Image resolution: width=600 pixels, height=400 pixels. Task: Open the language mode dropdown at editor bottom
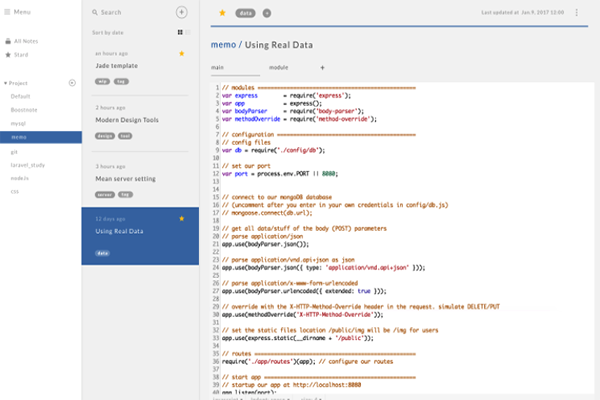click(x=228, y=398)
